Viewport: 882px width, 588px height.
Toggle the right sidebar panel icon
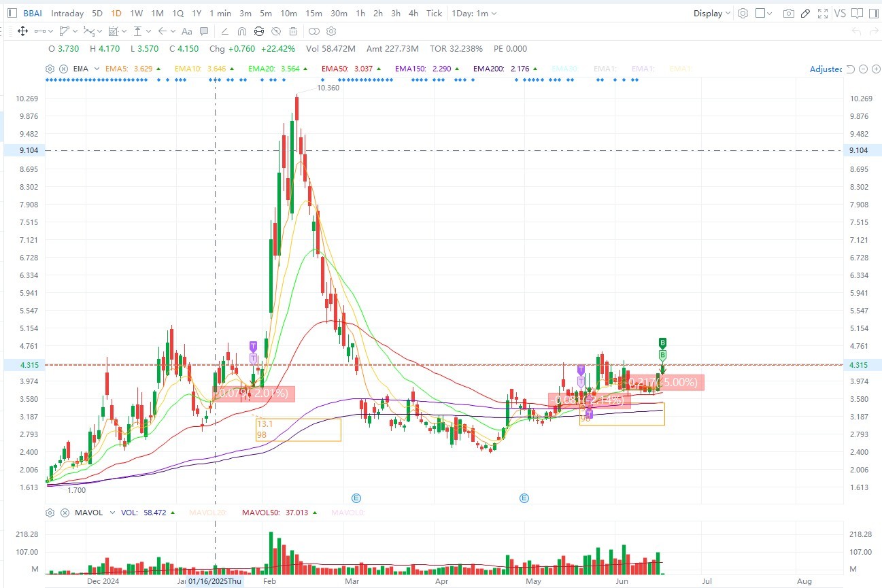872,13
